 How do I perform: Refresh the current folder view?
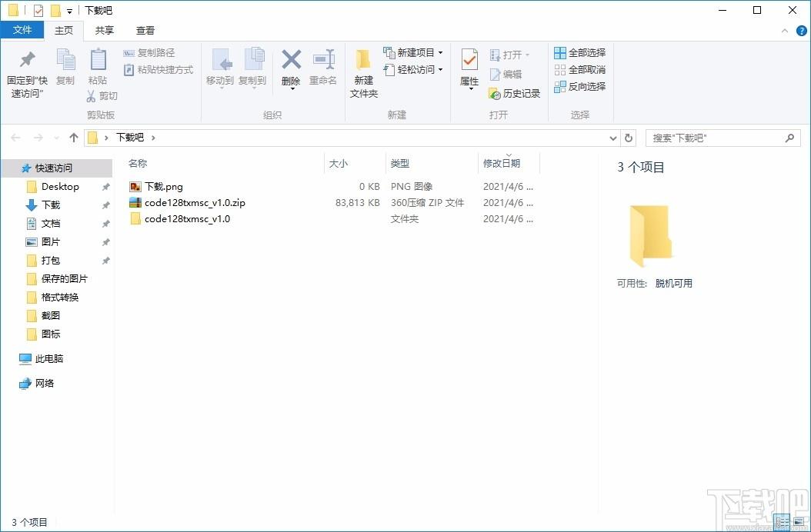(x=629, y=138)
